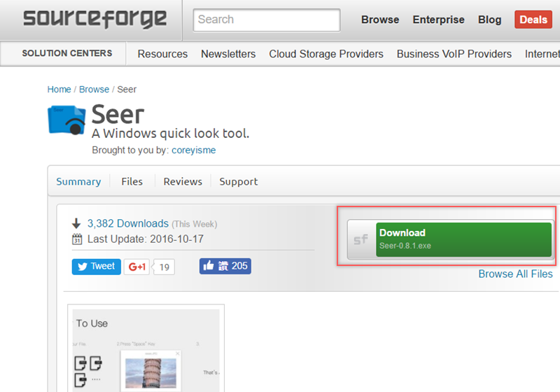The image size is (560, 392).
Task: Click the downloads arrow icon
Action: (x=76, y=224)
